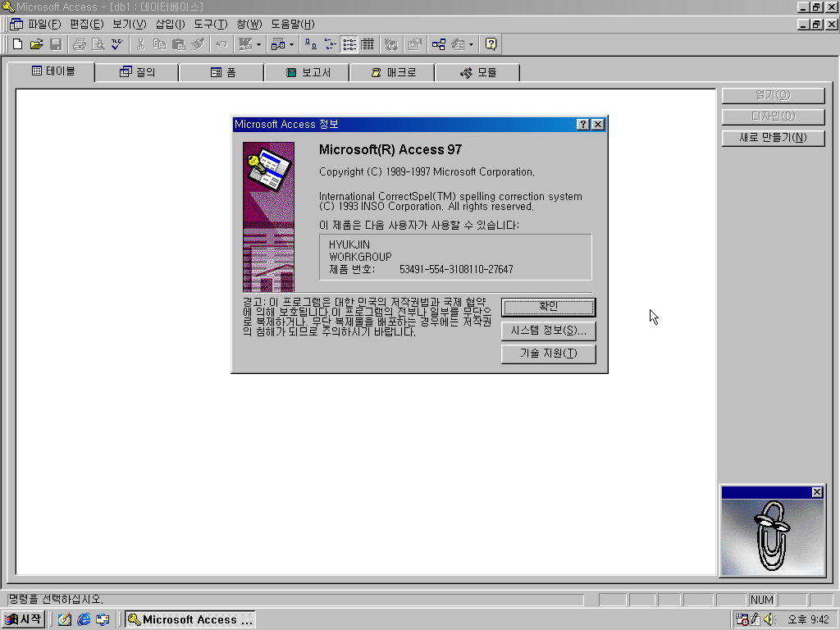This screenshot has width=840, height=630.
Task: Open the 도구(T) menu
Action: click(x=211, y=24)
